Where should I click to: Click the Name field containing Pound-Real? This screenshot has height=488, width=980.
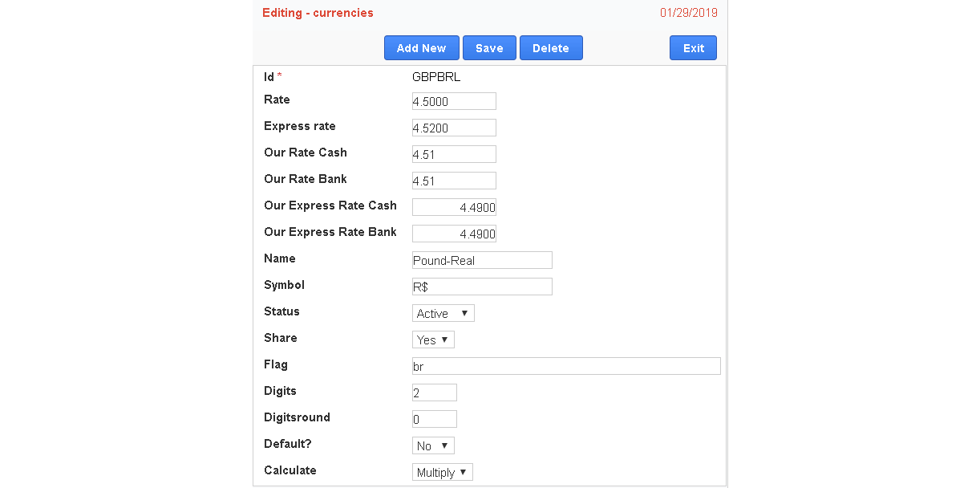pyautogui.click(x=482, y=260)
